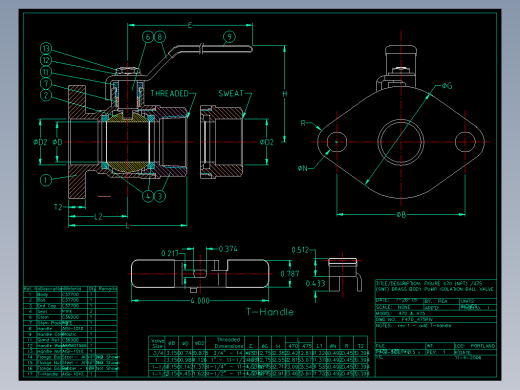
Task: Click balloon number 9 on the handle
Action: click(229, 37)
